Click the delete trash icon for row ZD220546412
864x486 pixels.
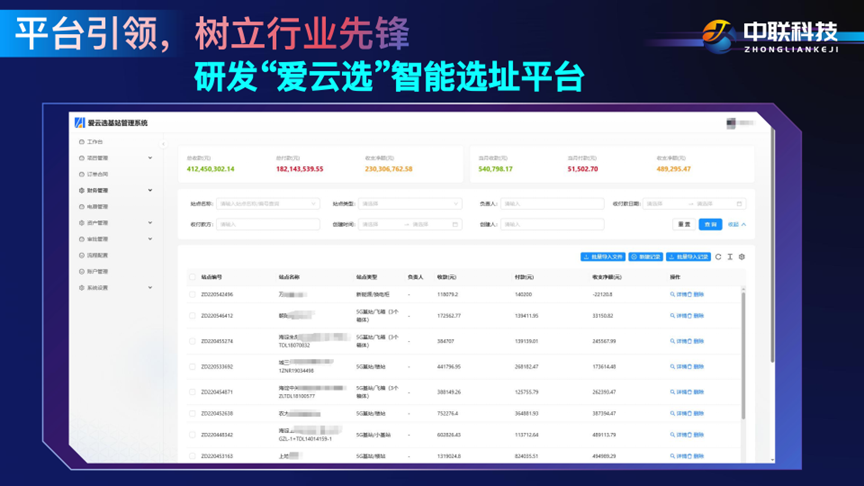(x=689, y=316)
